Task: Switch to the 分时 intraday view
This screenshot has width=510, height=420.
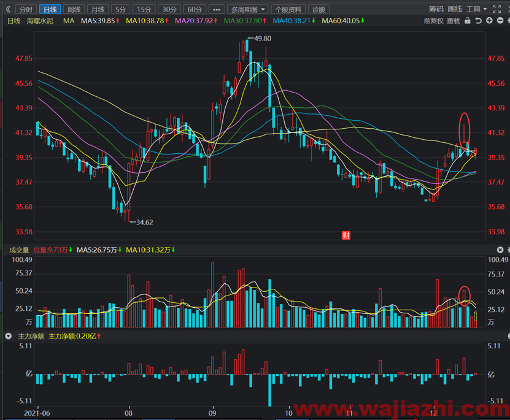Action: click(x=26, y=9)
